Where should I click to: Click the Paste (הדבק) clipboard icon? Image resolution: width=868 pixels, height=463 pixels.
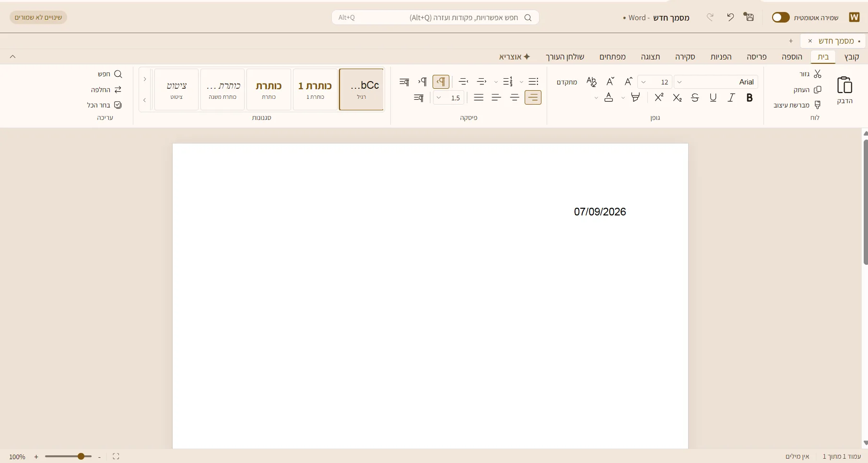click(x=845, y=85)
